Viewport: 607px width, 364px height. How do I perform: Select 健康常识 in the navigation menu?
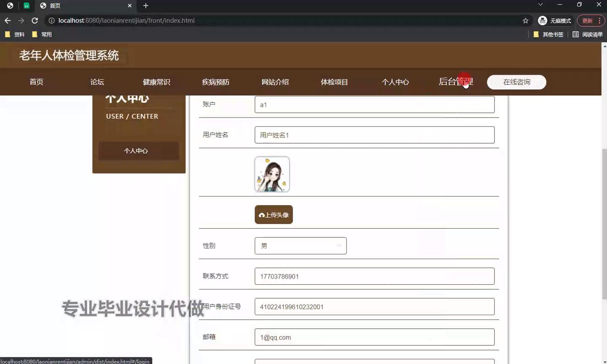point(156,82)
